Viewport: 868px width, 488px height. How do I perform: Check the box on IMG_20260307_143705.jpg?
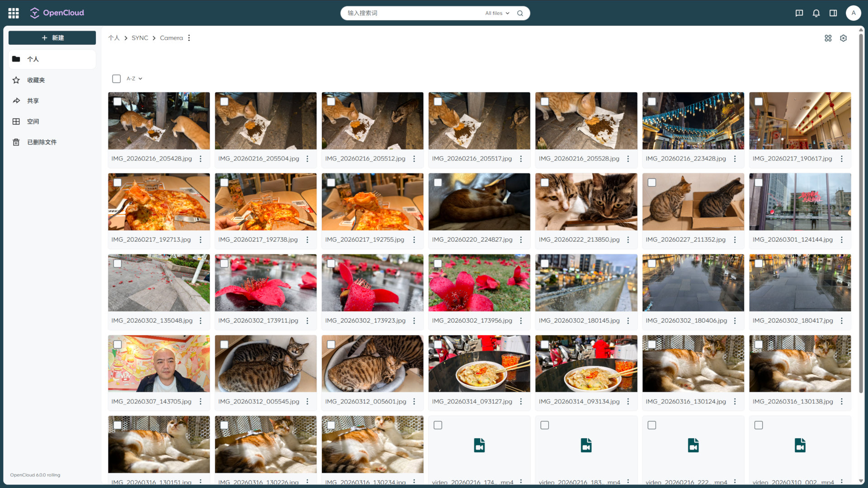[x=118, y=344]
